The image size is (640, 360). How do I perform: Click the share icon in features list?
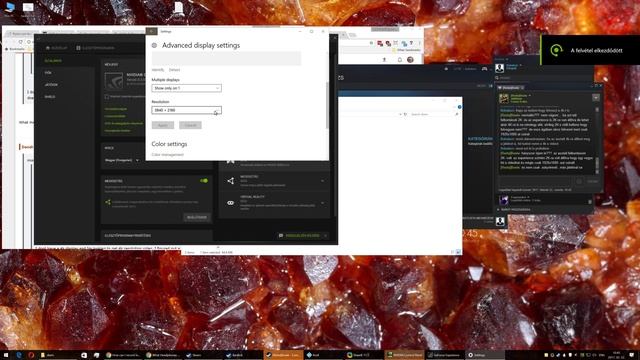coord(231,181)
